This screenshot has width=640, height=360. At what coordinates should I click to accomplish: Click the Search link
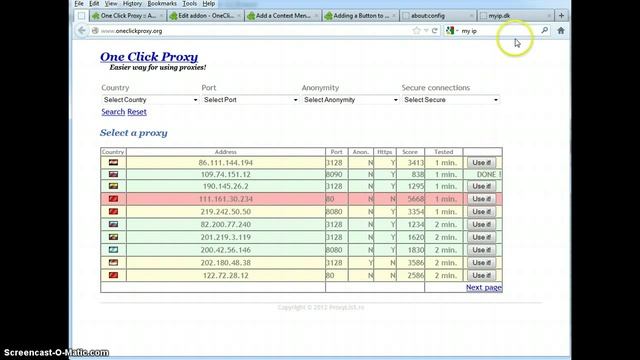(113, 112)
